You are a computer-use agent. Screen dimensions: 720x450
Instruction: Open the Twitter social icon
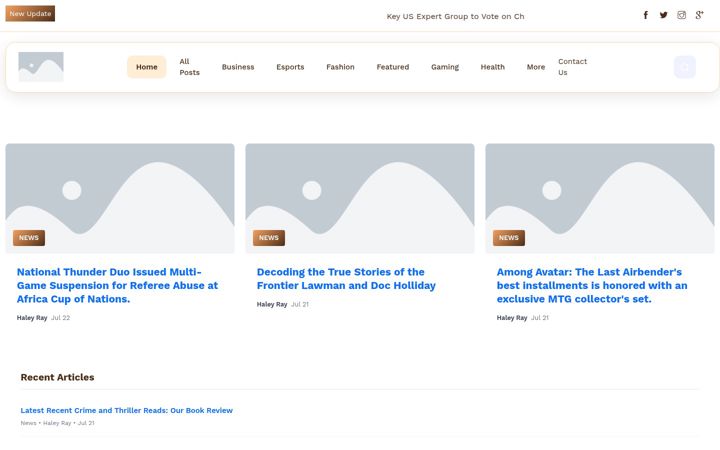664,15
